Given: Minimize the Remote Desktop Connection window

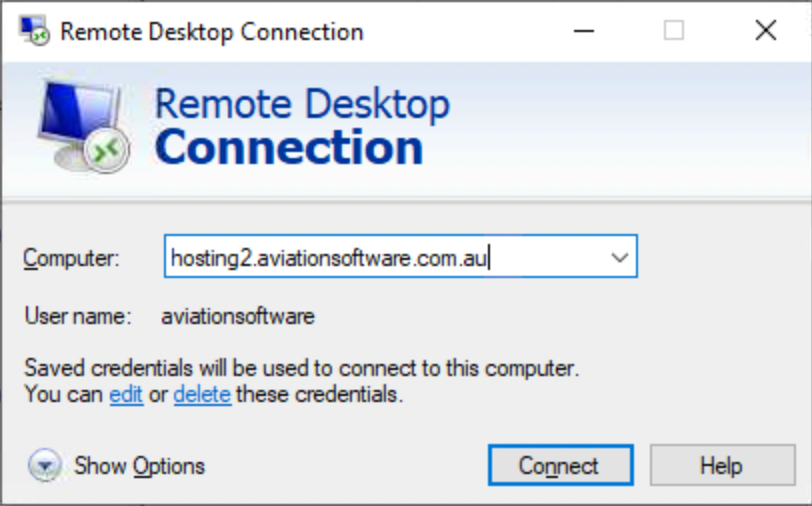Looking at the screenshot, I should [584, 31].
